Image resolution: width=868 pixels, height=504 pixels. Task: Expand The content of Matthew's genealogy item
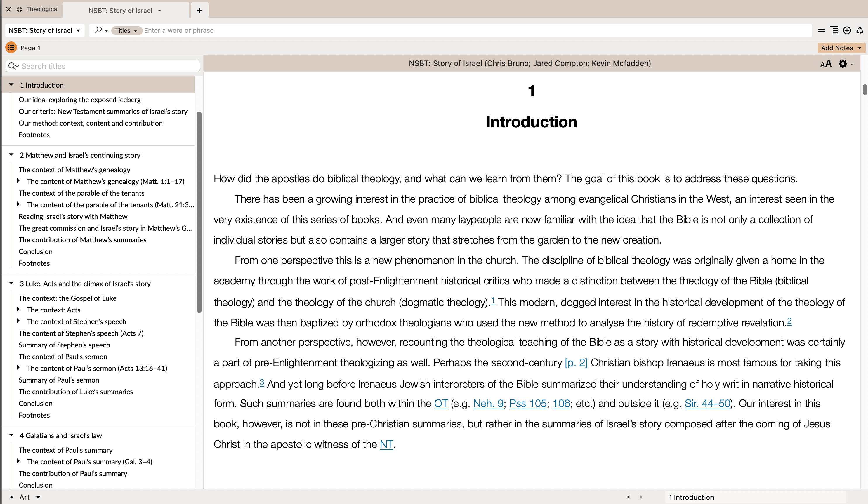[x=18, y=181]
